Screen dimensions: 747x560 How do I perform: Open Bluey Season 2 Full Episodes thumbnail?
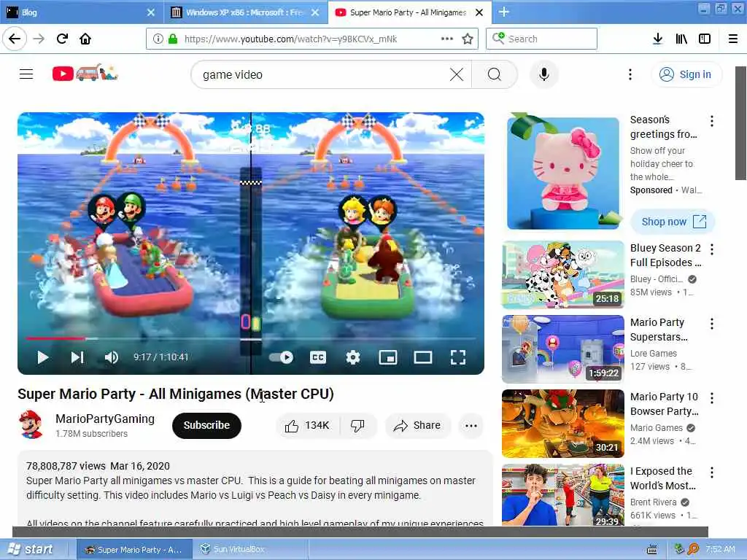tap(563, 275)
